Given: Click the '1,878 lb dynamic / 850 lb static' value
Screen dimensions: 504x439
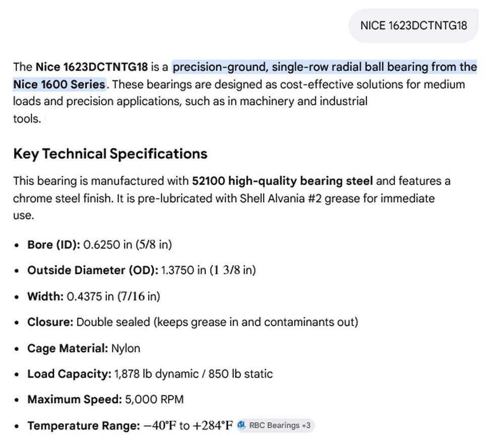Looking at the screenshot, I should pyautogui.click(x=194, y=374).
